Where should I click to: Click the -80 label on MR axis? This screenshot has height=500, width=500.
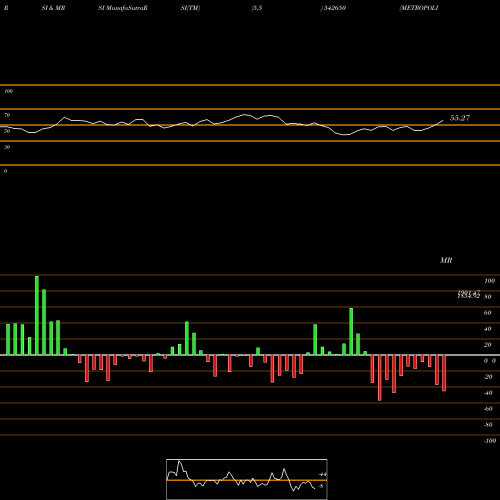tap(488, 425)
